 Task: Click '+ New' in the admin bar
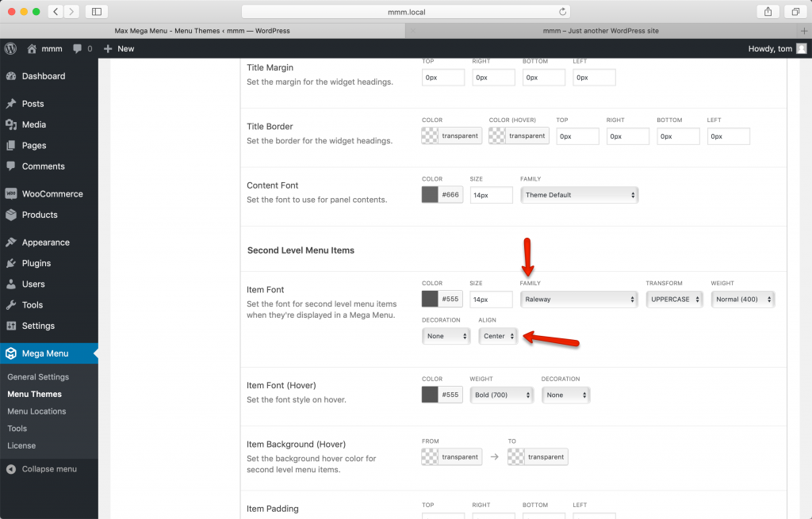119,48
